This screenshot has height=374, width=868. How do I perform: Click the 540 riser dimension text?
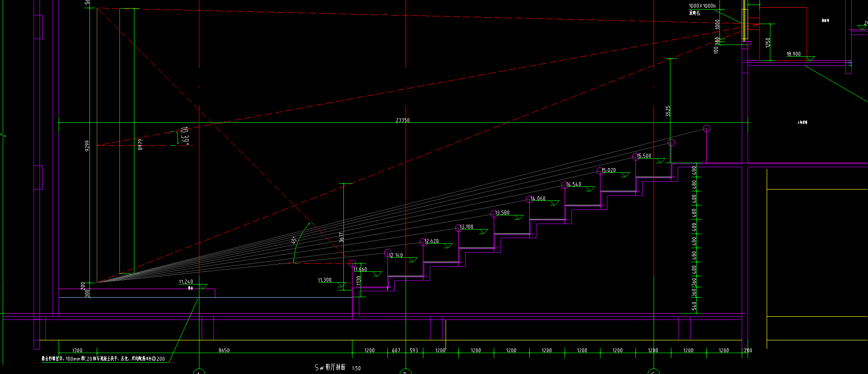694,306
